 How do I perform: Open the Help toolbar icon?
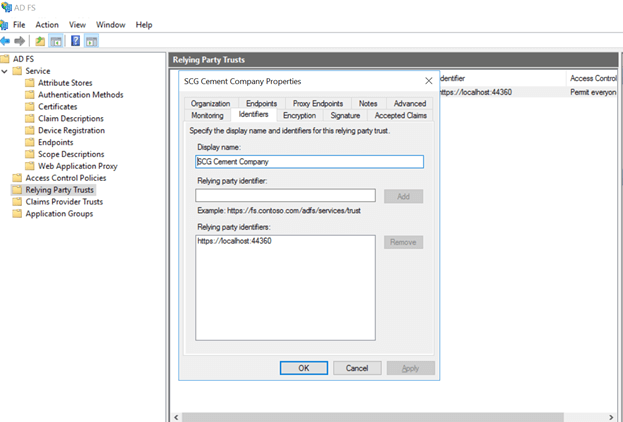pos(75,41)
